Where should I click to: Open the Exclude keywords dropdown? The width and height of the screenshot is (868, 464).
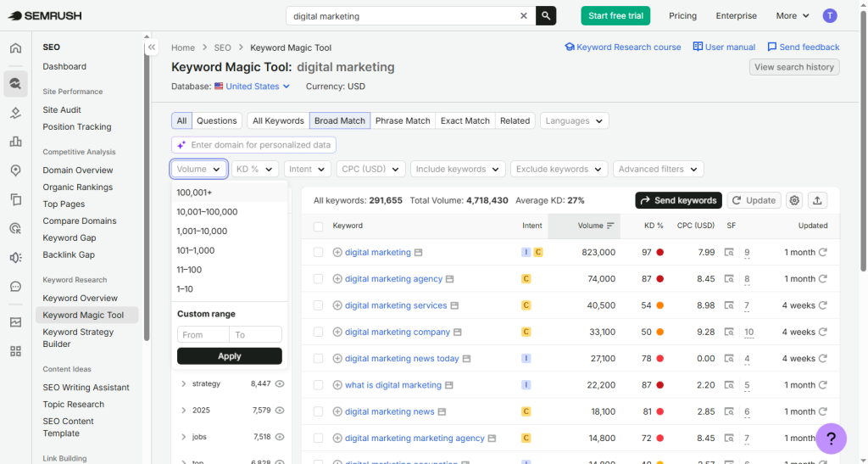(x=559, y=169)
